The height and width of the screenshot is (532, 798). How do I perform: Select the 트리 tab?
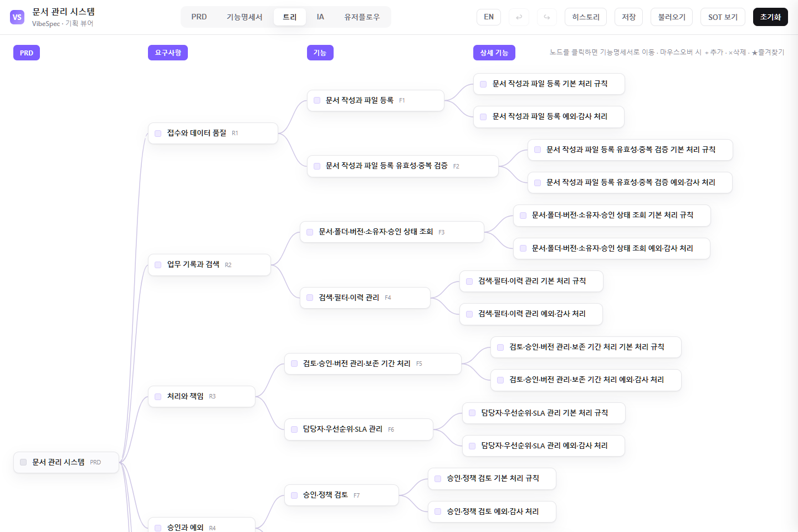[x=290, y=17]
